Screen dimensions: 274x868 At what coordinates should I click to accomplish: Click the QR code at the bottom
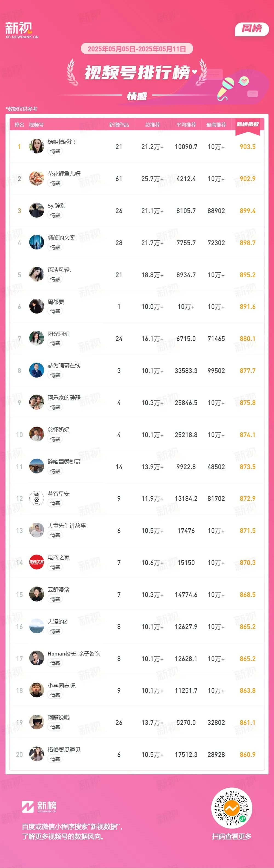[232, 808]
